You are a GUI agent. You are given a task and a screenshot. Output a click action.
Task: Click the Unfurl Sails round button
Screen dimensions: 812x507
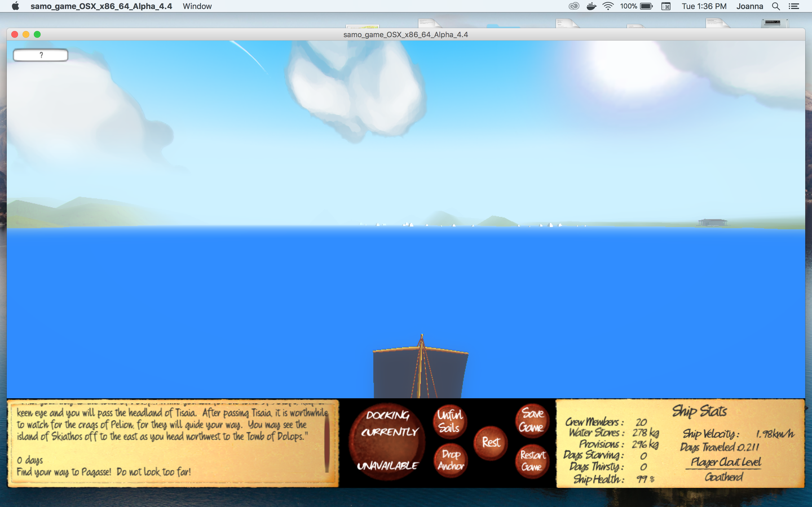click(450, 421)
